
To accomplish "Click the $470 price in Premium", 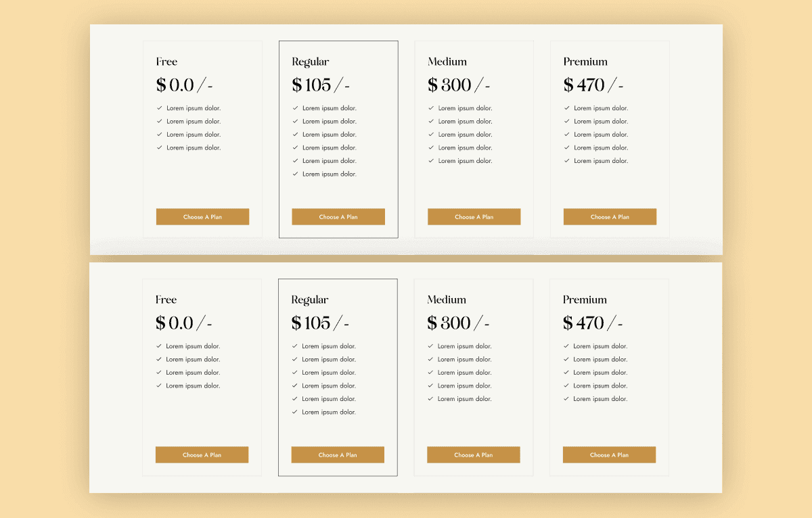I will pos(591,85).
